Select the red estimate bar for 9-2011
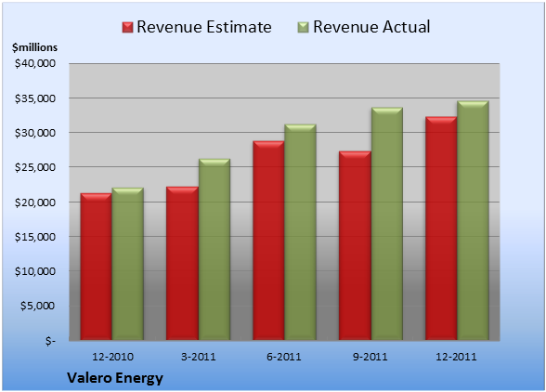546x392 pixels. (x=355, y=245)
